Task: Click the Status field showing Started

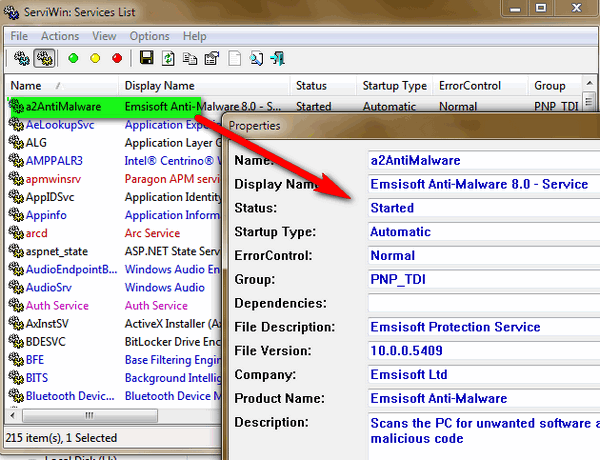Action: [484, 208]
